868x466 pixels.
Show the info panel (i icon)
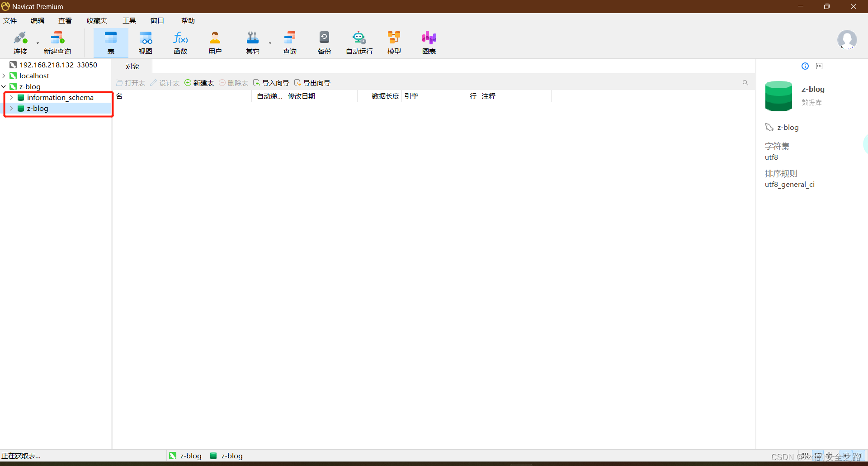pyautogui.click(x=805, y=66)
